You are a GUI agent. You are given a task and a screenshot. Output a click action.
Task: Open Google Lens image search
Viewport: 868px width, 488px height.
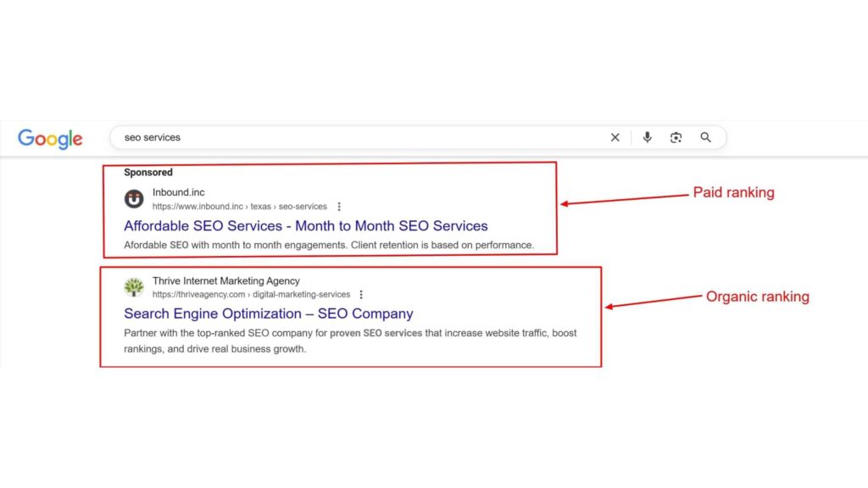(x=676, y=137)
